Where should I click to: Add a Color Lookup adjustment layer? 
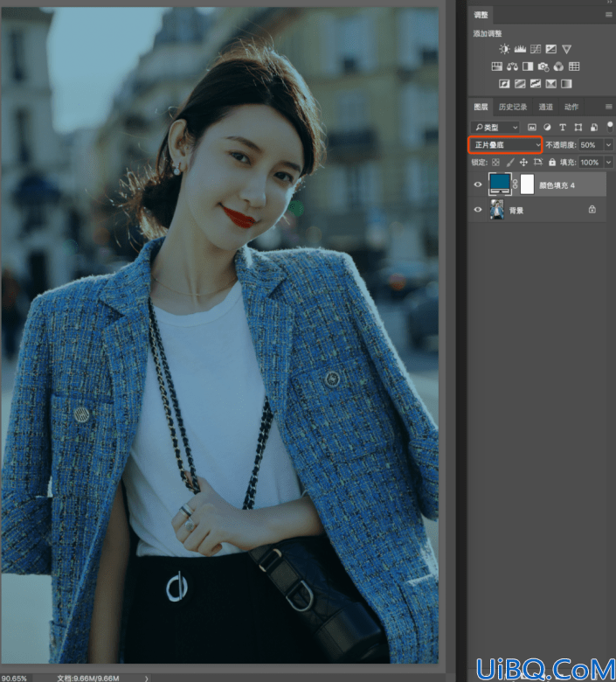(x=574, y=66)
